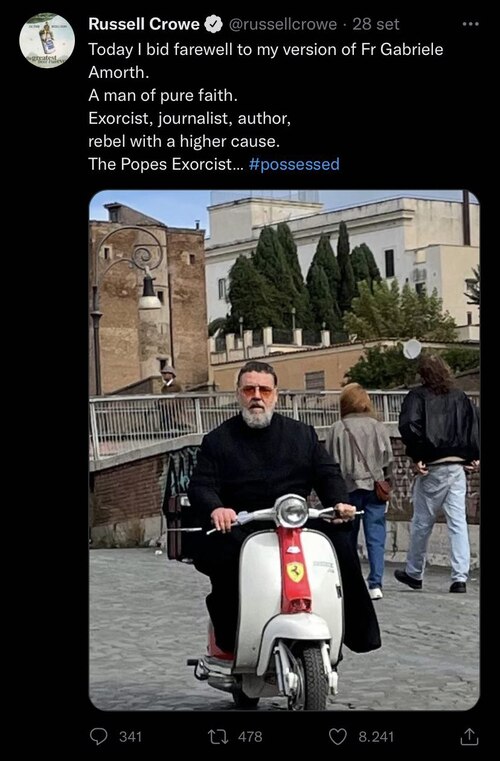
Task: Click the text 'rebel with a higher cause.'
Action: [184, 141]
